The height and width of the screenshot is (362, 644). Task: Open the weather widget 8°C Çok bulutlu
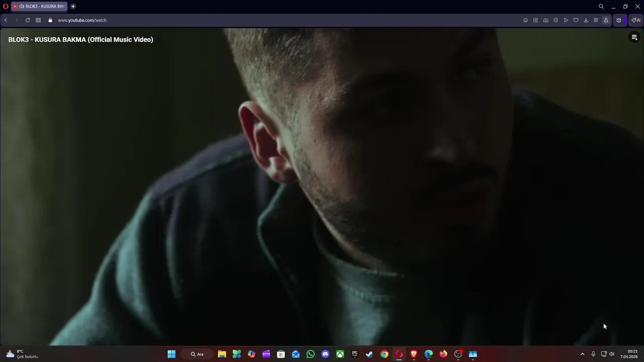(22, 354)
